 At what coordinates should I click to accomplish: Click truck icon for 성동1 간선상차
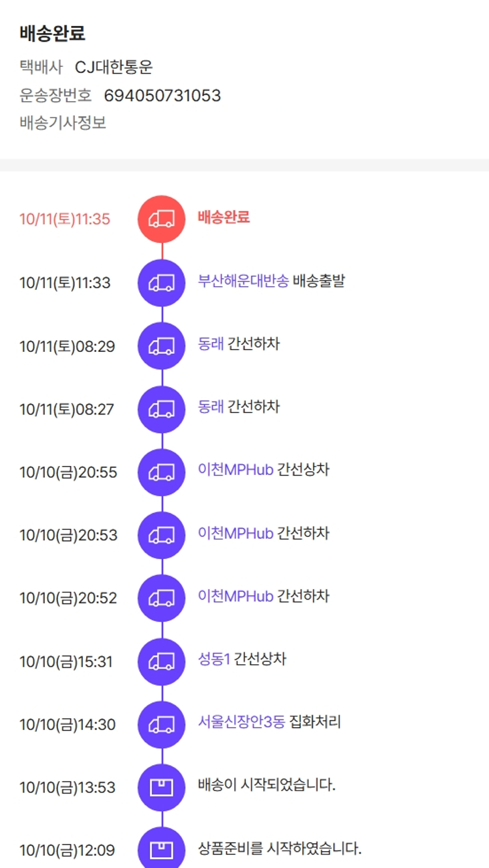[x=162, y=661]
